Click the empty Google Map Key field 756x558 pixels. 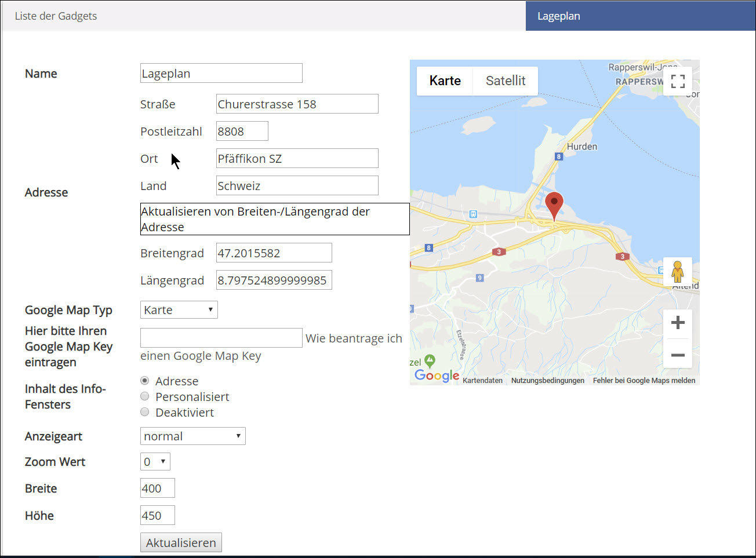point(221,338)
